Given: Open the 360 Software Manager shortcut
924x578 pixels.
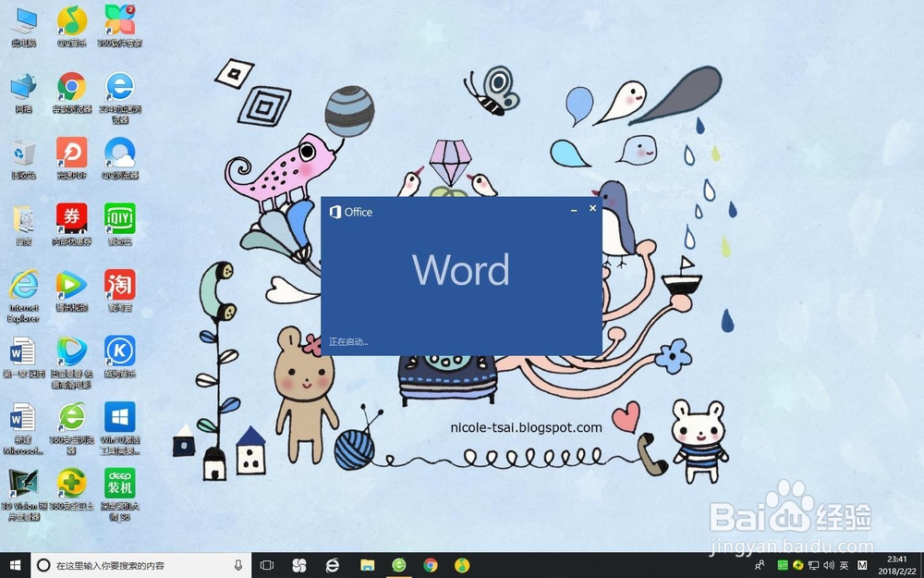Looking at the screenshot, I should click(119, 27).
